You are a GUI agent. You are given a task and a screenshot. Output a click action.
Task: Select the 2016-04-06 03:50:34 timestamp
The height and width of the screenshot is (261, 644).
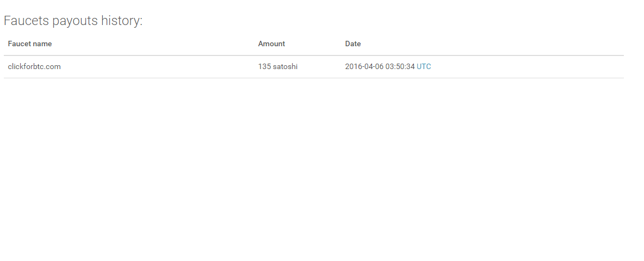[x=380, y=67]
